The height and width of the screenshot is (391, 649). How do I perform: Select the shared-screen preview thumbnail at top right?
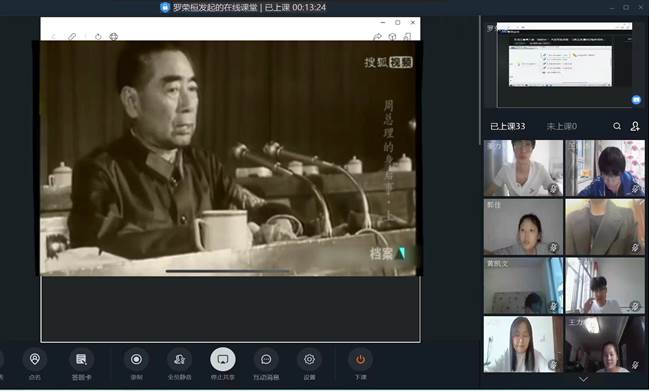(565, 65)
